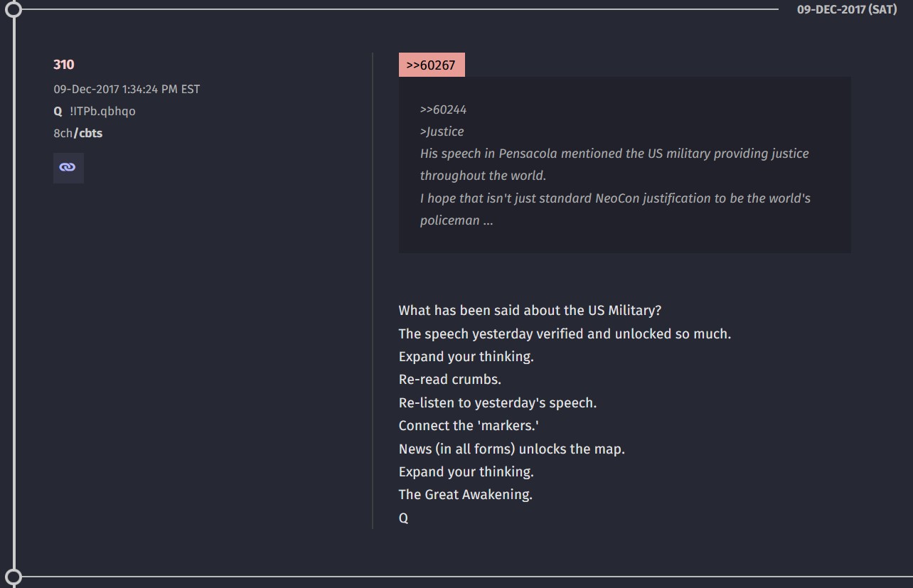Open the 8ch/cbts board label
This screenshot has height=588, width=913.
tap(78, 133)
